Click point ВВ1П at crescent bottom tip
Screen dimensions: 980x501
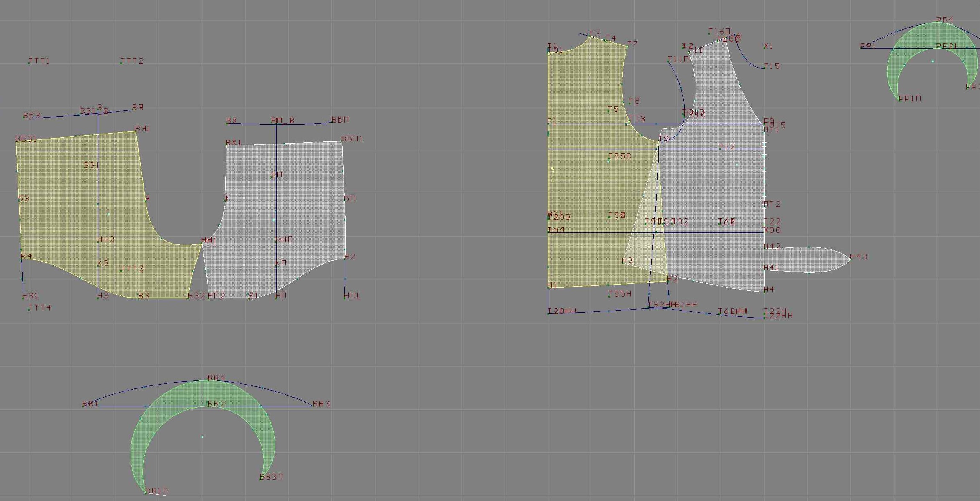click(x=146, y=493)
